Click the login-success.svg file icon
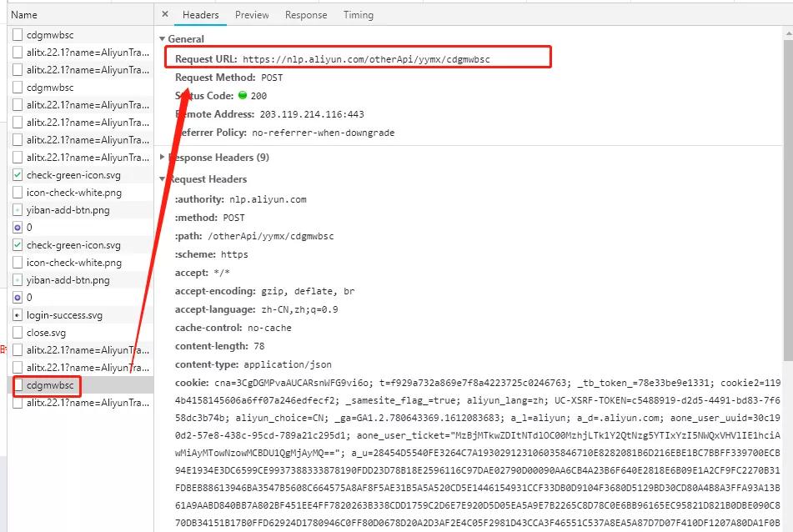Viewport: 793px width, 532px height. pyautogui.click(x=18, y=315)
